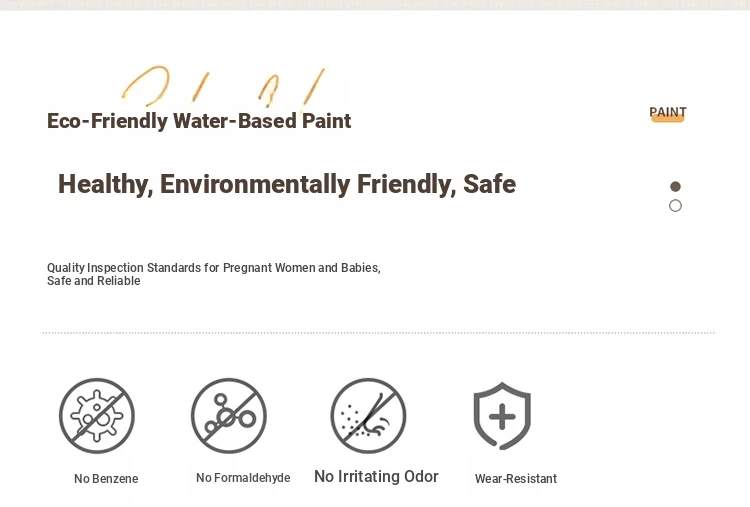Image resolution: width=750 pixels, height=507 pixels.
Task: Click the No Formaldehyde molecule icon
Action: 229,416
